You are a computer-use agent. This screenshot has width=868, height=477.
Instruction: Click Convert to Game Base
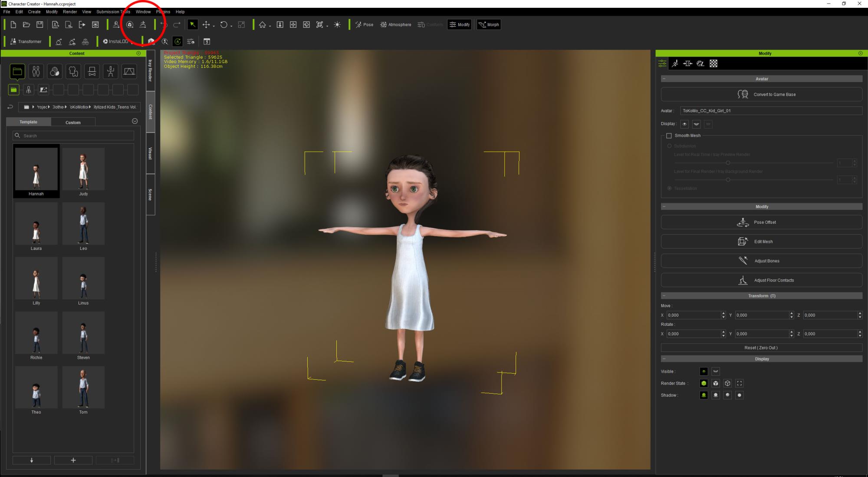click(761, 94)
